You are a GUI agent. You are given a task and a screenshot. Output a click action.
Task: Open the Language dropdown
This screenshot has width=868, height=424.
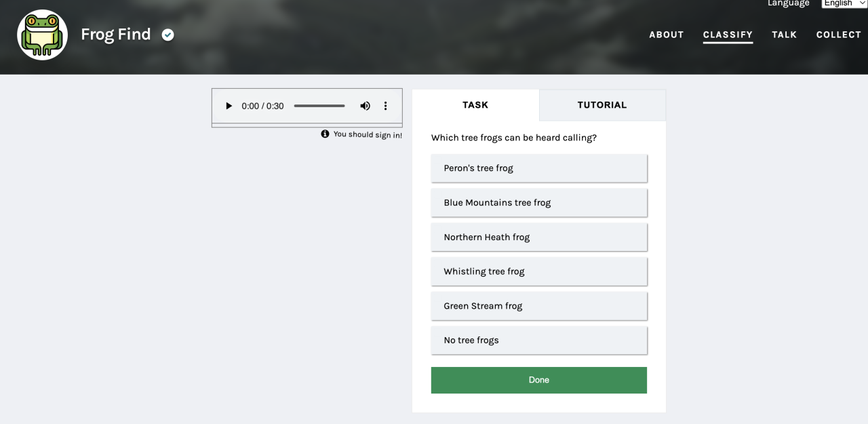coord(844,3)
